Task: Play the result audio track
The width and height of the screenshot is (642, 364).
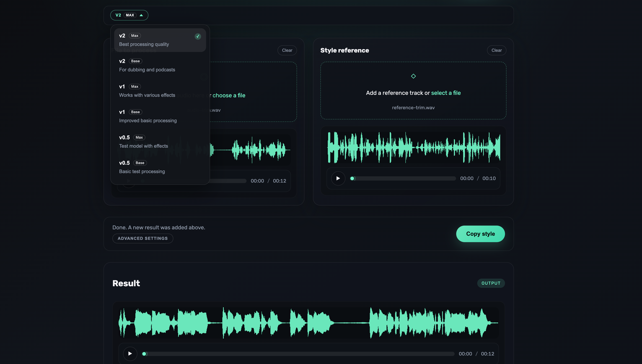Action: (x=130, y=354)
